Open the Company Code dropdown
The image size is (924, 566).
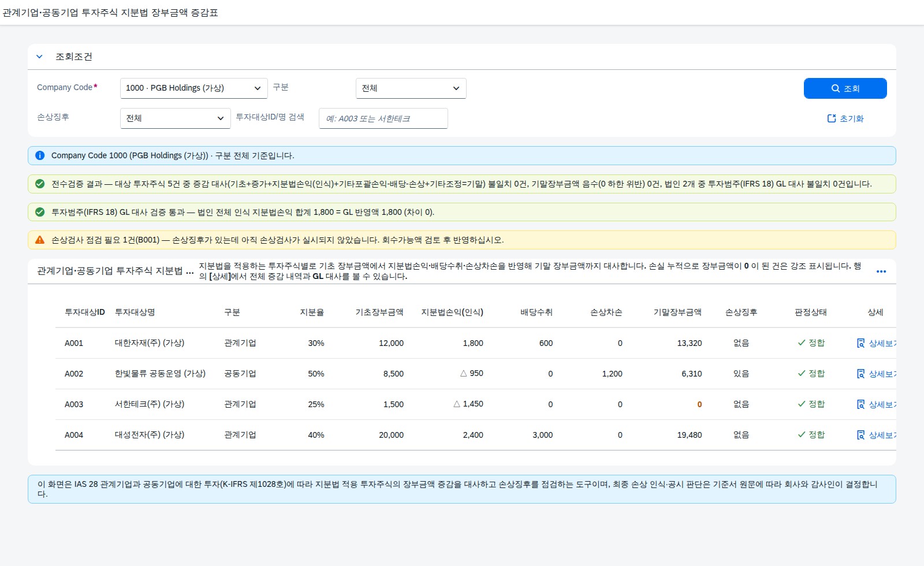coord(194,88)
